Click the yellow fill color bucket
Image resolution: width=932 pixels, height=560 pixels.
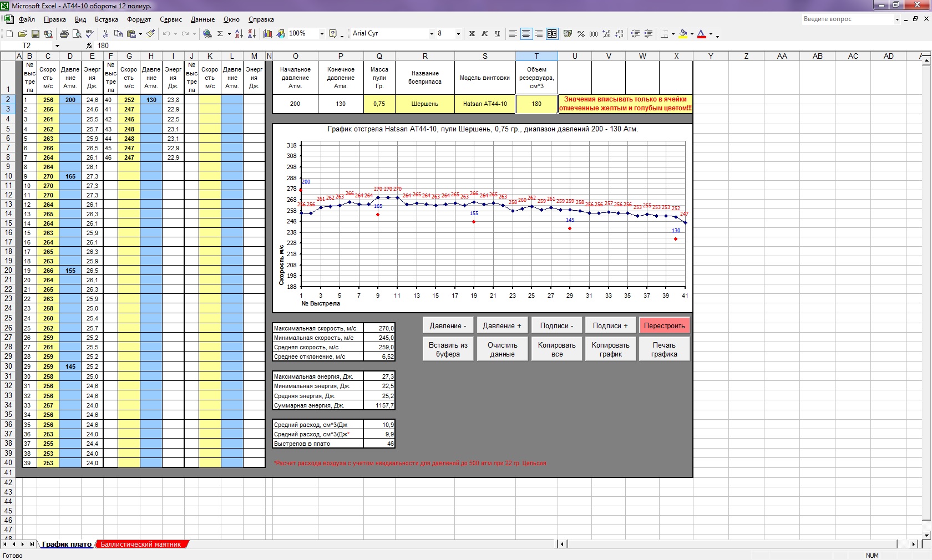pyautogui.click(x=683, y=34)
